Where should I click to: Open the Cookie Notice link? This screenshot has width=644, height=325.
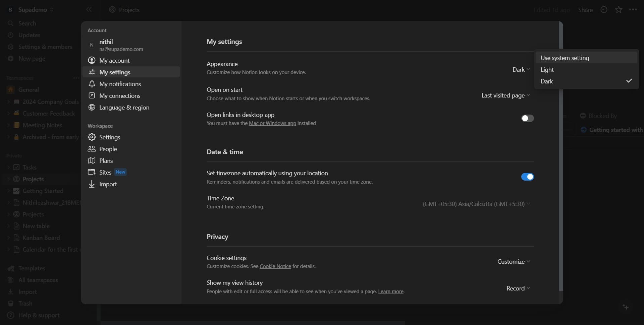(x=275, y=266)
